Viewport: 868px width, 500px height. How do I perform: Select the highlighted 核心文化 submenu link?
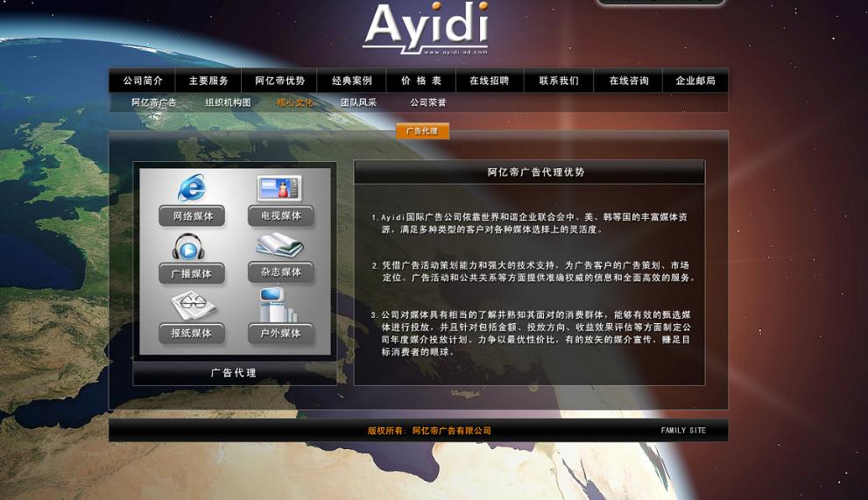[x=294, y=102]
